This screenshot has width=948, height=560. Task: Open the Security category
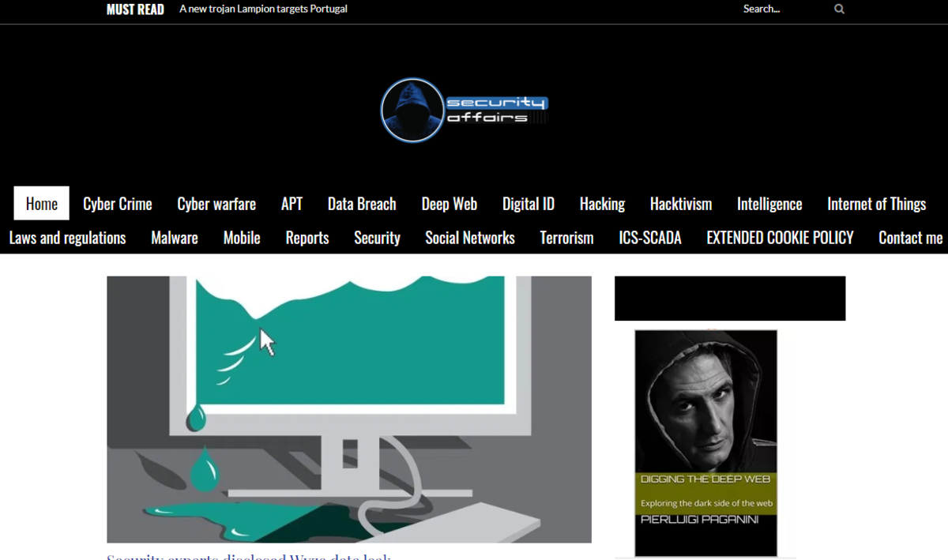pyautogui.click(x=377, y=238)
